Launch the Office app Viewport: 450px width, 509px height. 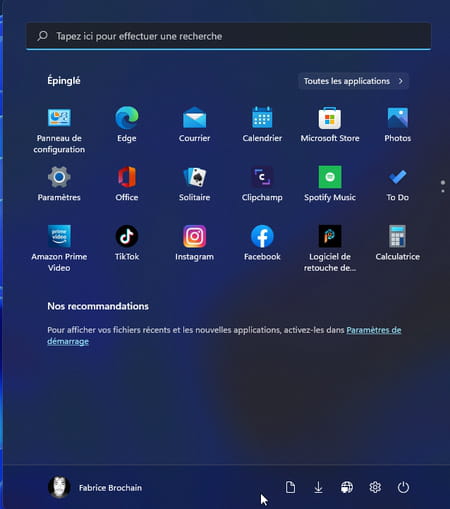(127, 184)
